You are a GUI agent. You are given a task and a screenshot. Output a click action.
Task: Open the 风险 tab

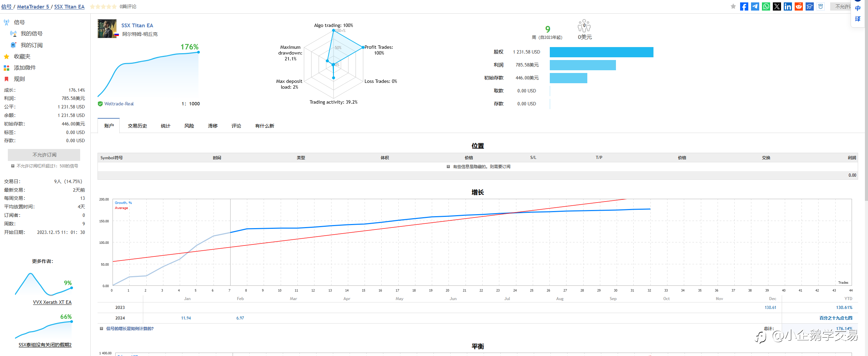pyautogui.click(x=189, y=126)
